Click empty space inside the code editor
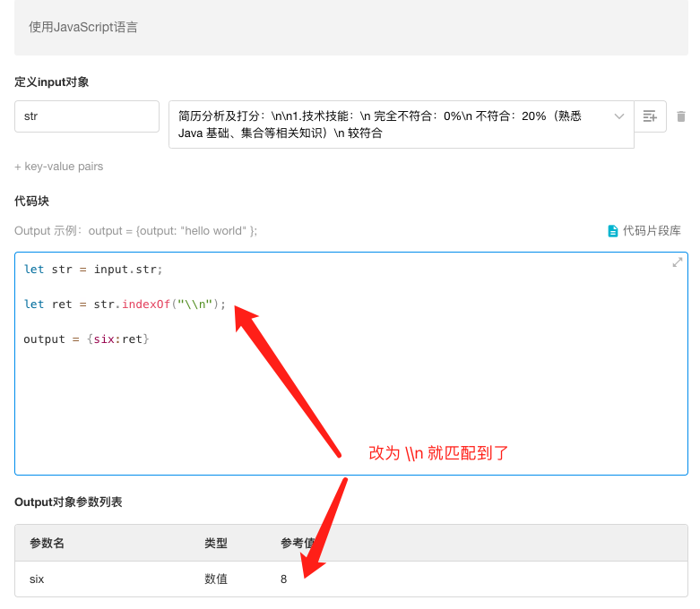 350,412
